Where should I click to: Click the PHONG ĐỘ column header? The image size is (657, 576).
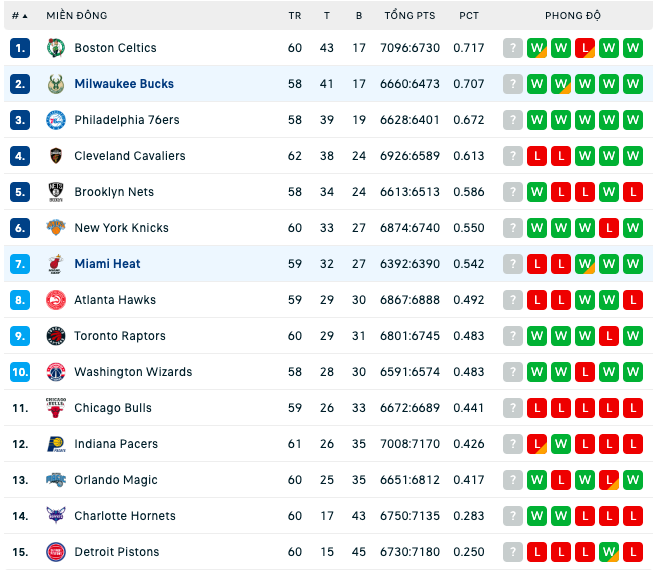[572, 15]
